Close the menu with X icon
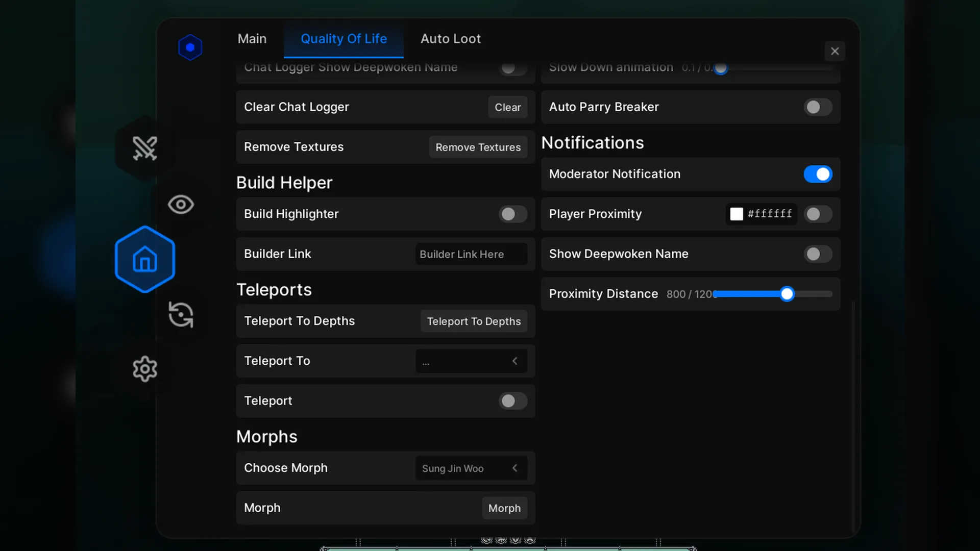Screen dimensions: 980x551 [x=835, y=51]
